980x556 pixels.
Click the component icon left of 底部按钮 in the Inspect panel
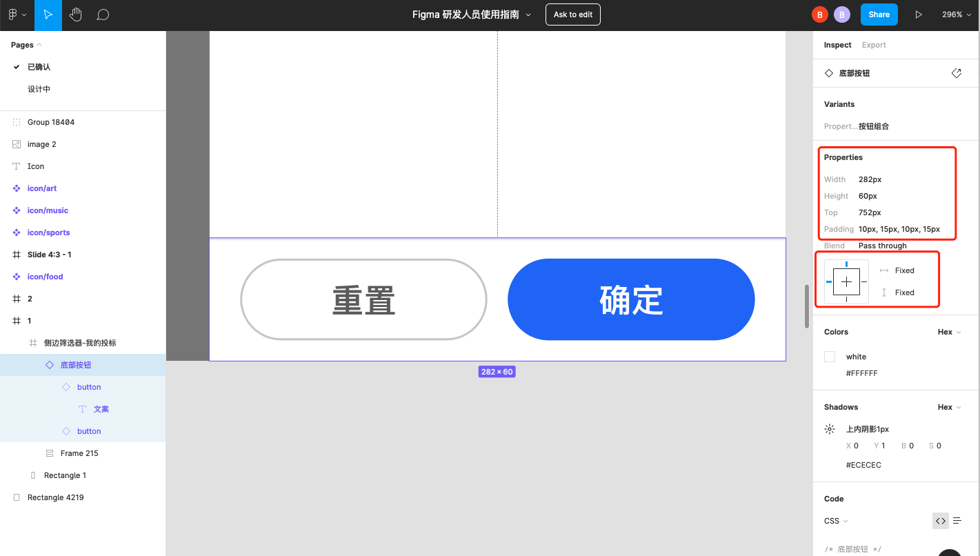click(829, 73)
